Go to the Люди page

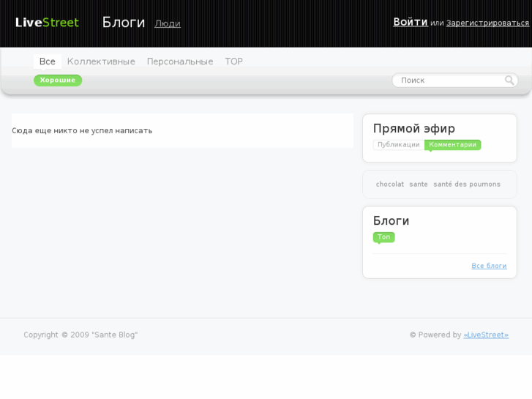168,23
